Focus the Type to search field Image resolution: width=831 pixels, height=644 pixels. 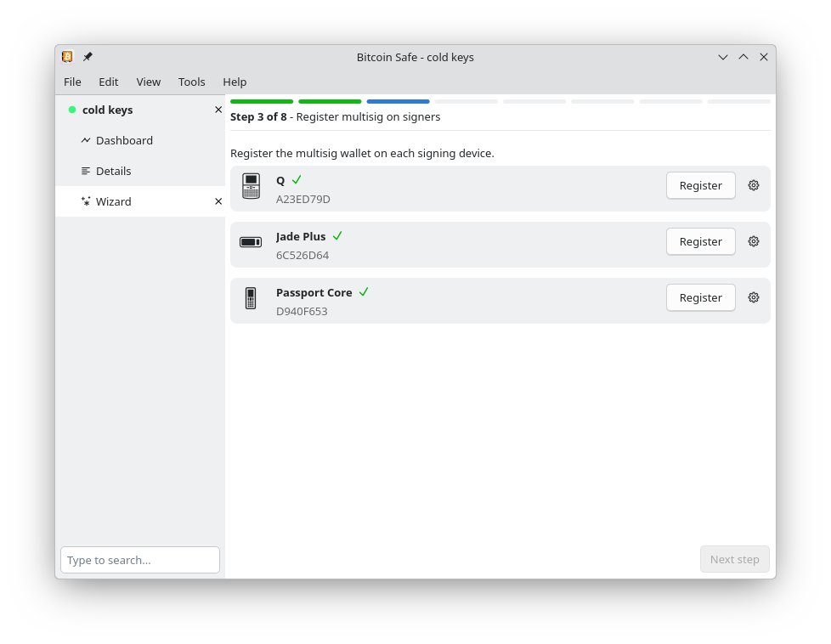click(140, 560)
